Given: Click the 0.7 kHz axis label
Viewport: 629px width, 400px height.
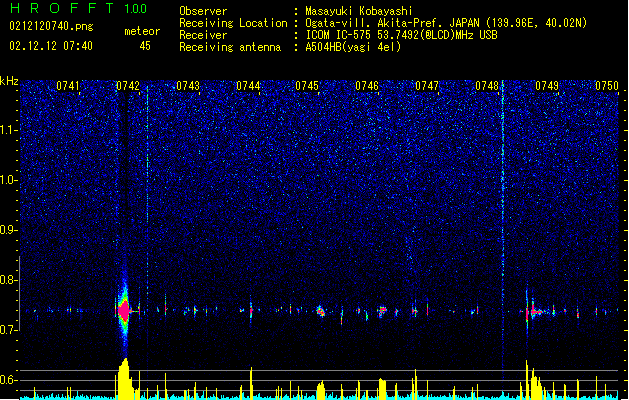Looking at the screenshot, I should 8,330.
